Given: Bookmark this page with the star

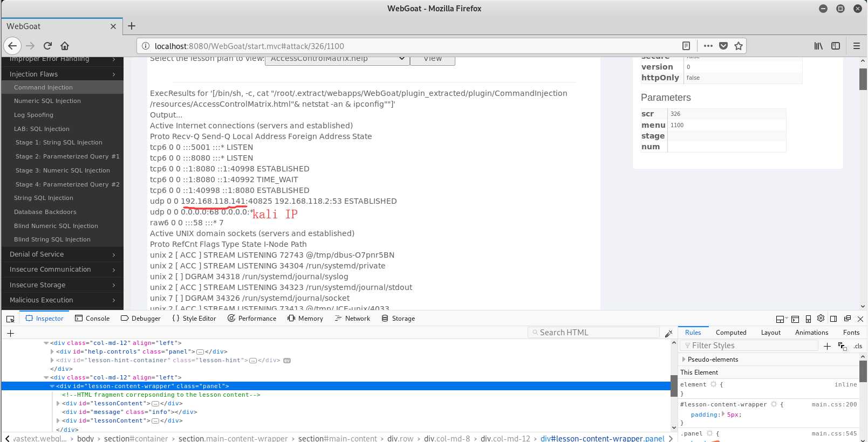Looking at the screenshot, I should [x=739, y=46].
